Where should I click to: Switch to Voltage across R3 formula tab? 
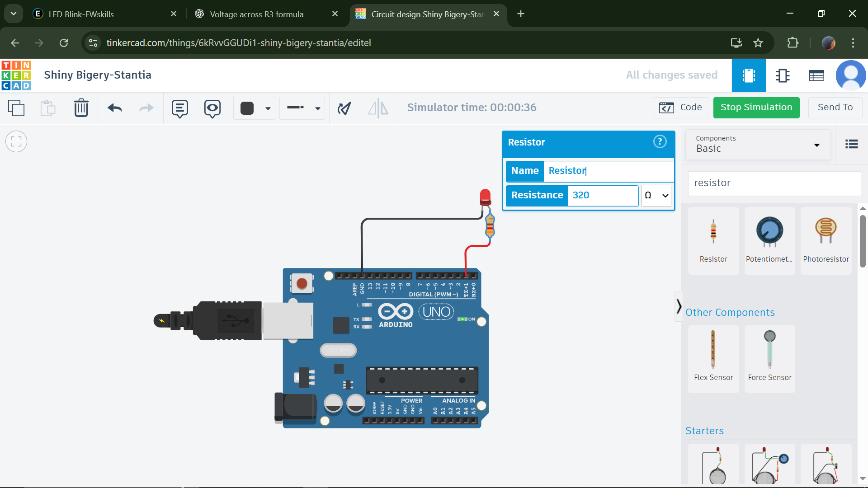(x=257, y=14)
